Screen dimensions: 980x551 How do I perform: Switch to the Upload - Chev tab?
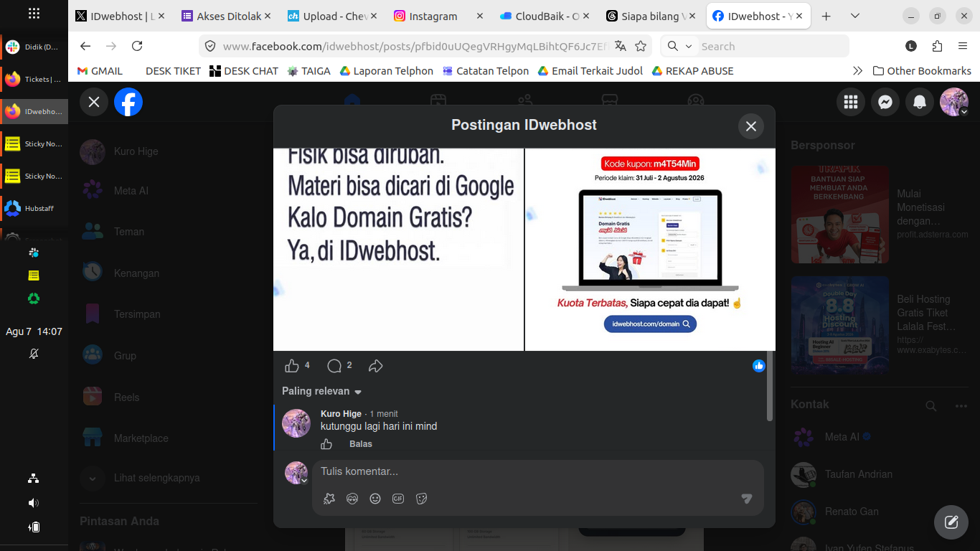[333, 16]
